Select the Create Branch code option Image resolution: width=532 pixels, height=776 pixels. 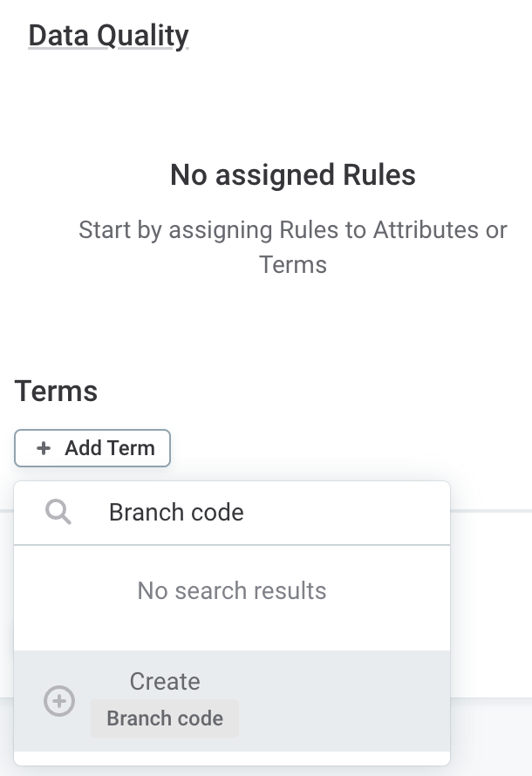click(x=232, y=700)
